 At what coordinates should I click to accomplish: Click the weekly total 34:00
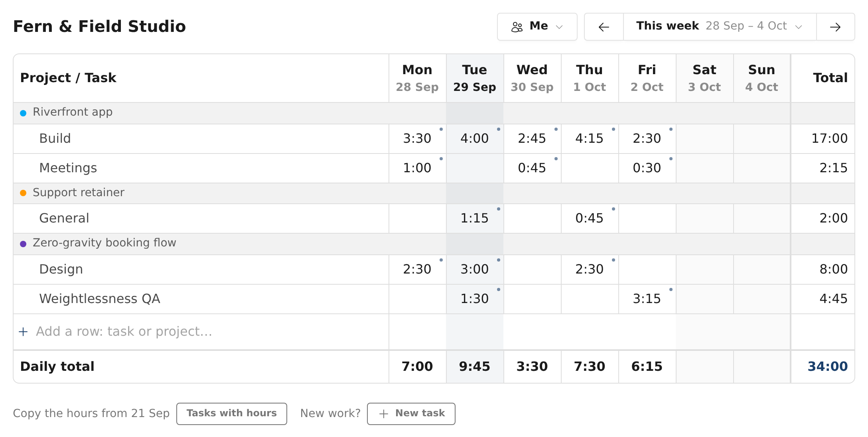827,367
